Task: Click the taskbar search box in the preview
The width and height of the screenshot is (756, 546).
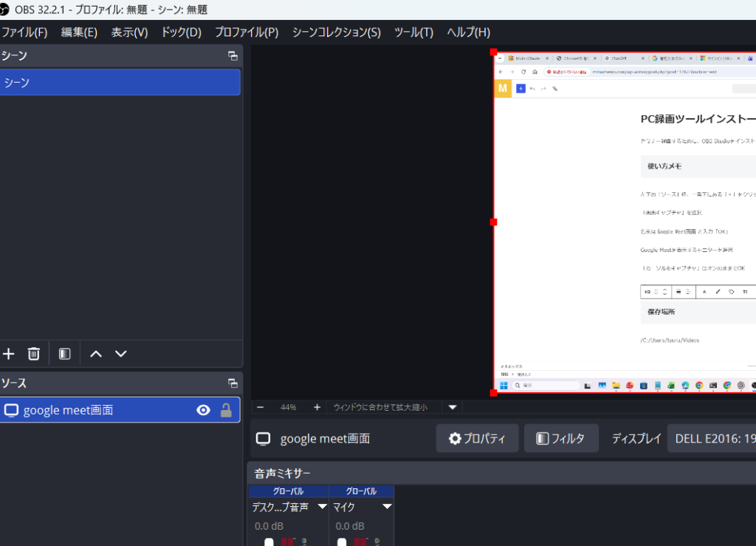Action: [x=547, y=386]
